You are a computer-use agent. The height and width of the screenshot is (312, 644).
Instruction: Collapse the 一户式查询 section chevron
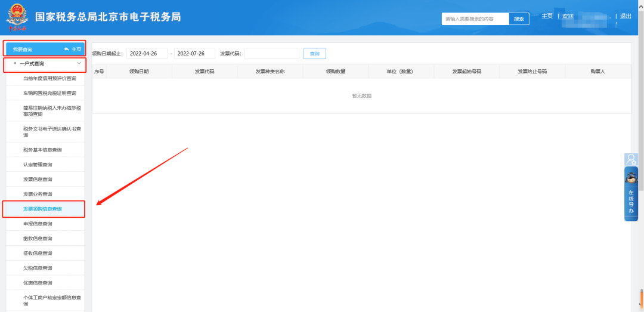click(79, 63)
